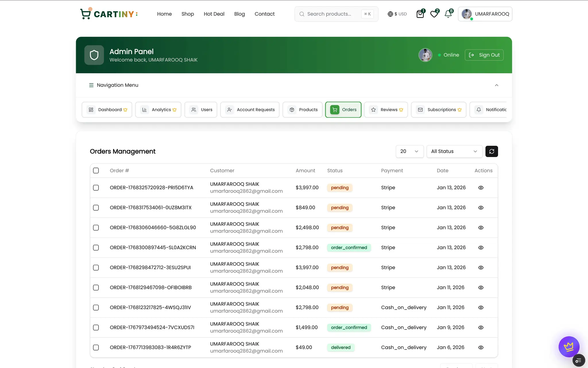View order ORDER-1768123217825-4WSQJ3IIV details

coord(481,308)
